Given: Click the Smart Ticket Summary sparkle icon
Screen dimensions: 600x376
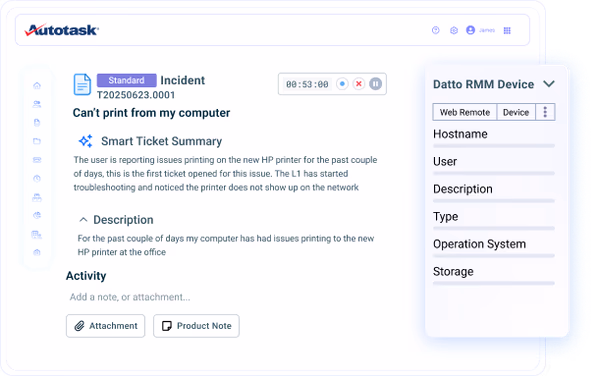Looking at the screenshot, I should tap(86, 141).
